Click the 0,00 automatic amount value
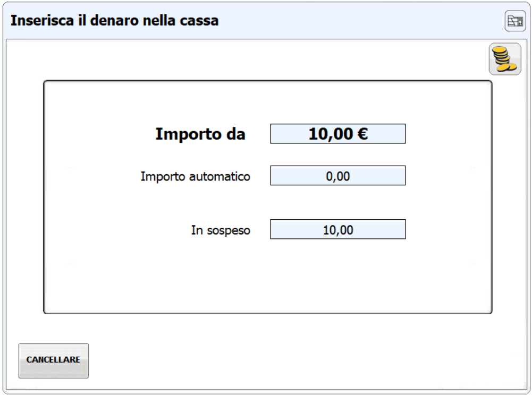532x396 pixels. (338, 176)
